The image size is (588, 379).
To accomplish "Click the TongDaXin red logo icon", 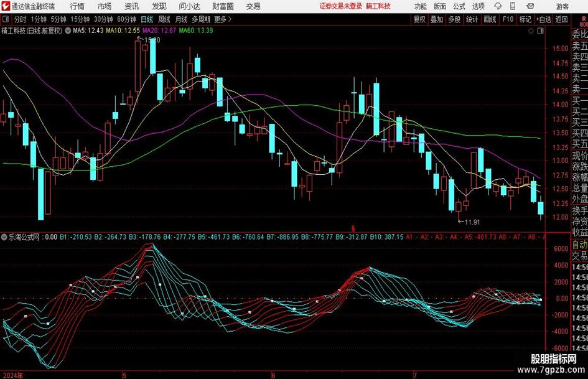I will pyautogui.click(x=6, y=6).
